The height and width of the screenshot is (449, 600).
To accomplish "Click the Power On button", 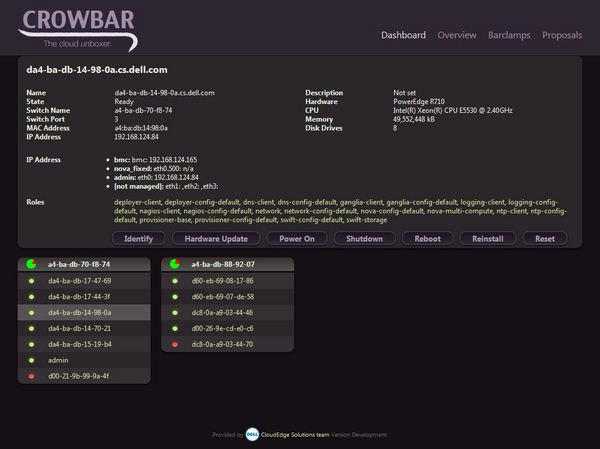I will (297, 238).
